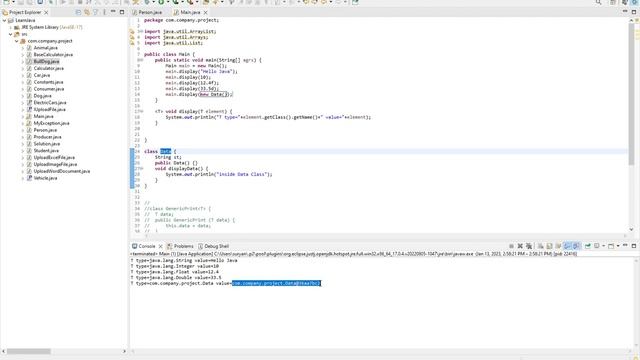Expand JRE System Library node
The width and height of the screenshot is (640, 360).
click(x=11, y=27)
